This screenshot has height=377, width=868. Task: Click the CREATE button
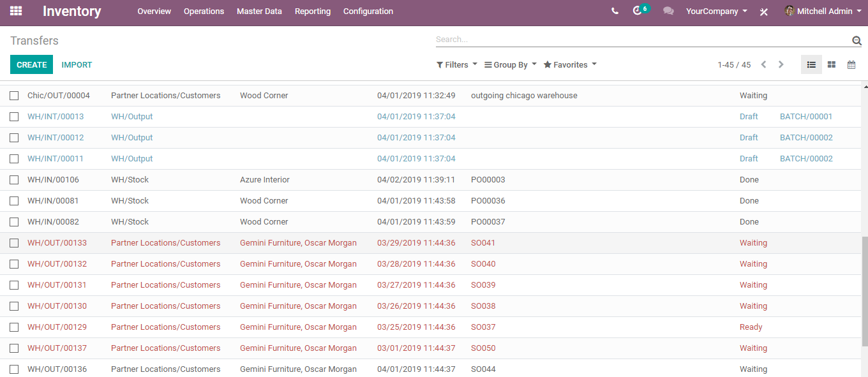click(x=31, y=64)
